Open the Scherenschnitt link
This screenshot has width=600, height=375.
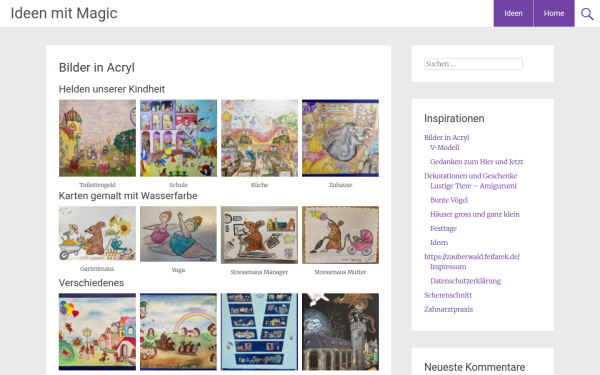(448, 295)
